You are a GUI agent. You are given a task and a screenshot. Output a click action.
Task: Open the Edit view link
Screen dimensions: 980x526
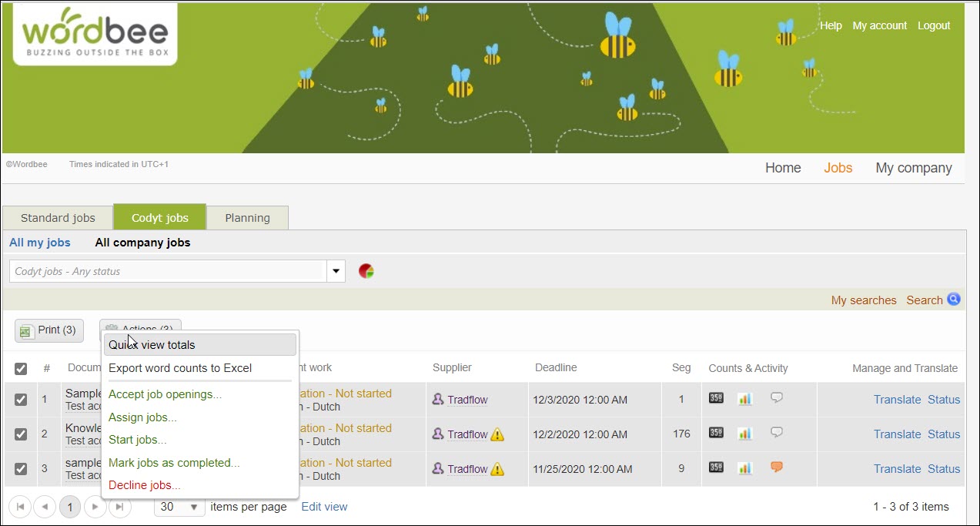324,507
